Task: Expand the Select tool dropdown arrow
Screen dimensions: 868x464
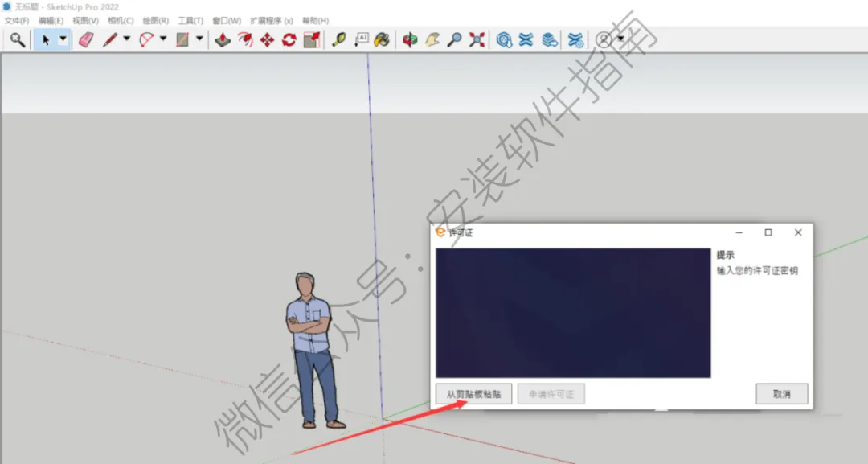Action: (x=63, y=39)
